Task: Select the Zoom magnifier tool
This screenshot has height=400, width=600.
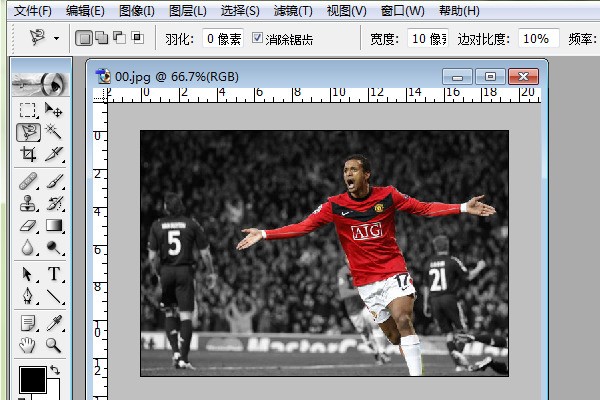Action: [54, 345]
